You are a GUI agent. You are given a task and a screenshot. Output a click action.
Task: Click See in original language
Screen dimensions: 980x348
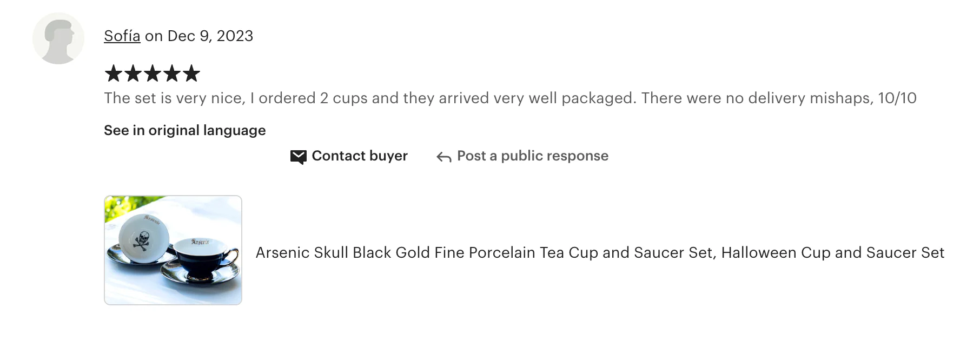(184, 130)
